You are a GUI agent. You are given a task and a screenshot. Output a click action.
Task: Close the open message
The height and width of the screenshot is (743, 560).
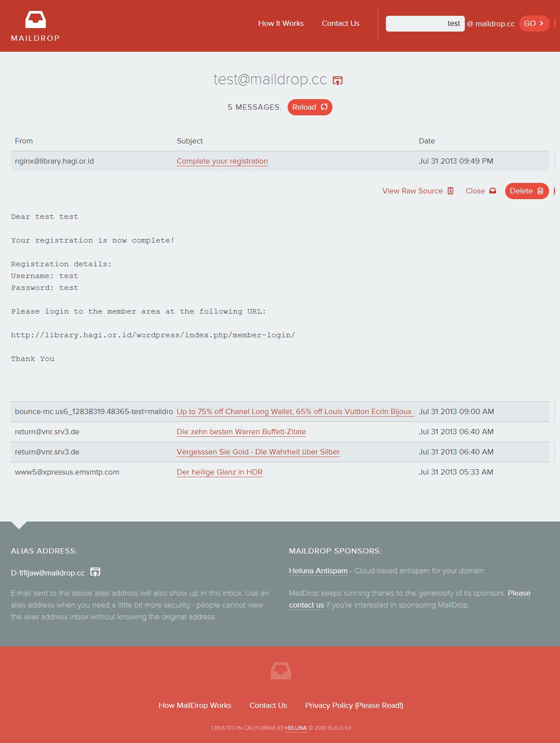point(481,191)
